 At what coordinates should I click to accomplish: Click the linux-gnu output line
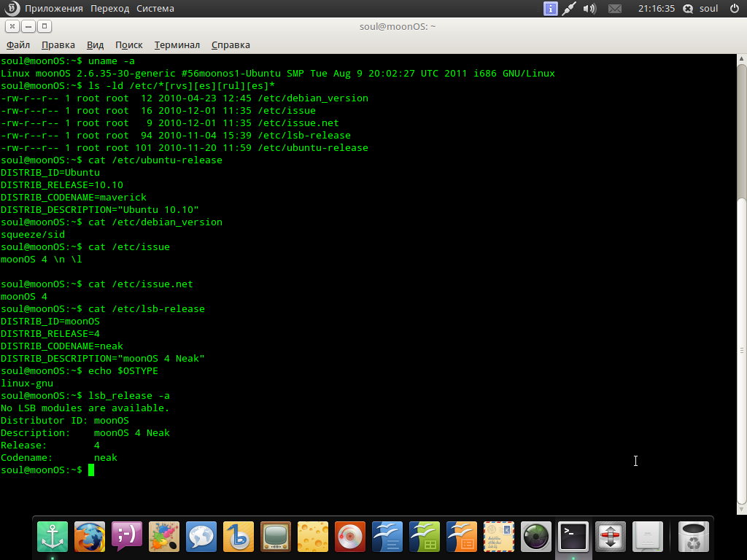pyautogui.click(x=27, y=383)
